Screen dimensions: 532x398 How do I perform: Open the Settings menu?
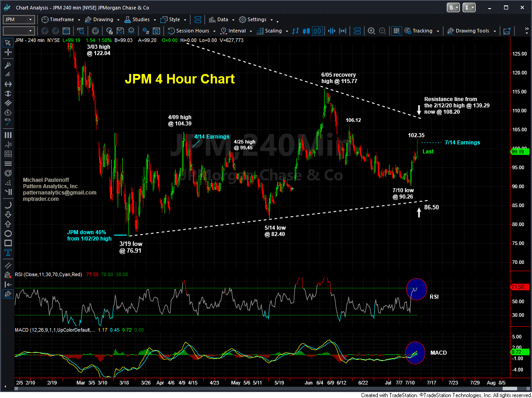point(256,20)
